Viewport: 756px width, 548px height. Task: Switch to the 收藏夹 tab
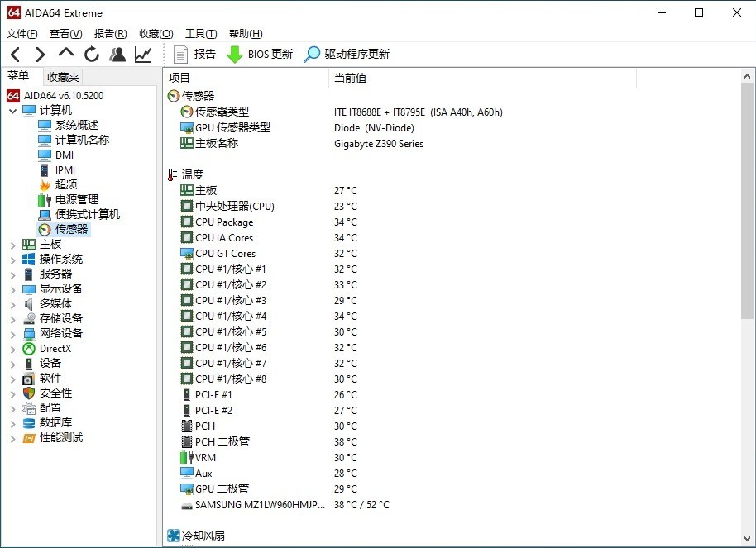tap(63, 77)
